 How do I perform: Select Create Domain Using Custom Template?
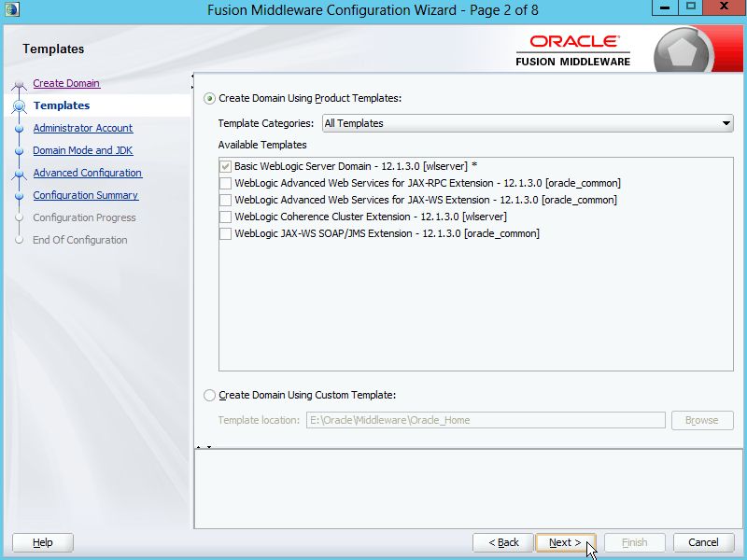pyautogui.click(x=209, y=395)
